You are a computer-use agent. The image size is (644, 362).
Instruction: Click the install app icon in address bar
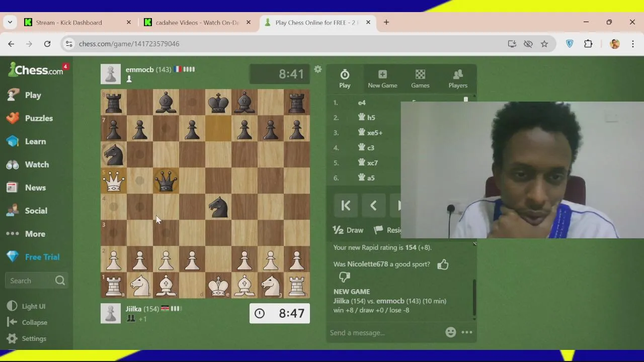pos(512,44)
